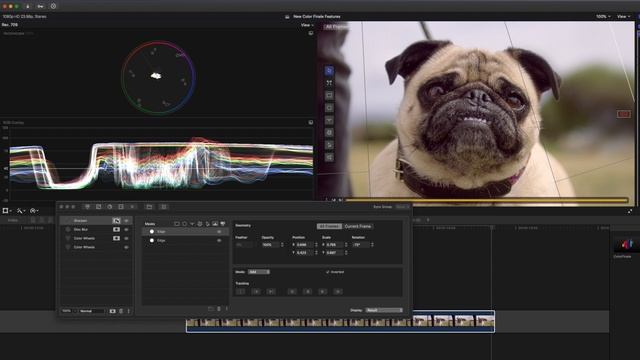Switch keyframing to All Frames
Image resolution: width=640 pixels, height=360 pixels.
[x=329, y=226]
